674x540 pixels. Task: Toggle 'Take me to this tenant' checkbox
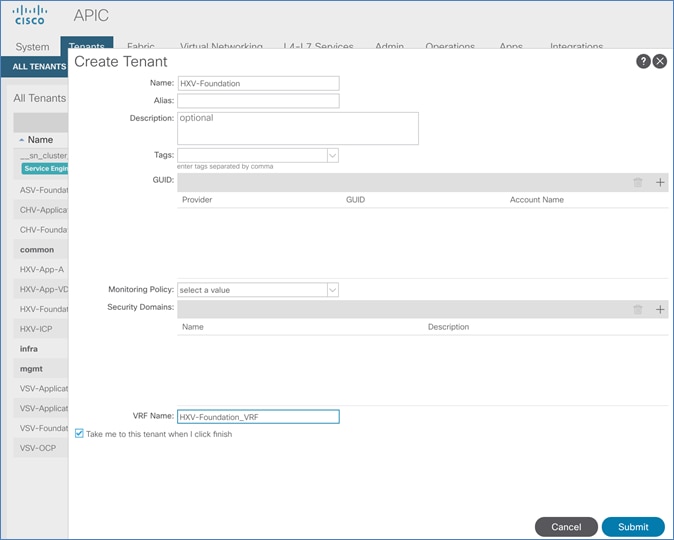coord(79,433)
